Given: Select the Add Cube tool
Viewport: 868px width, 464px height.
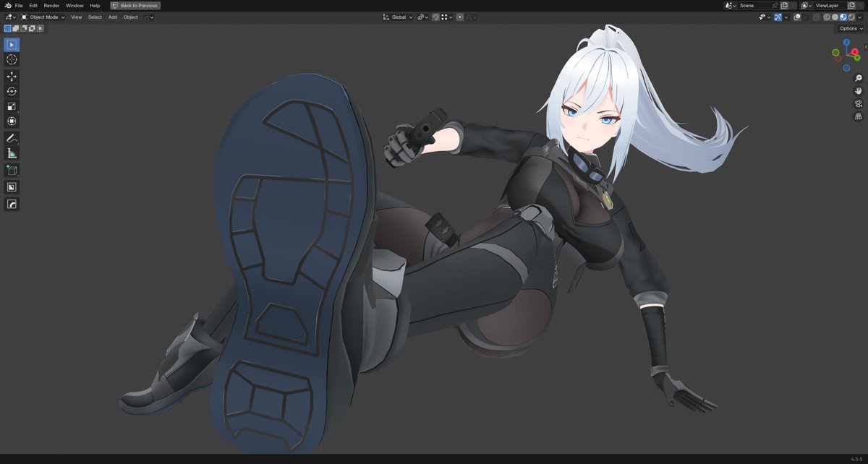Looking at the screenshot, I should pyautogui.click(x=12, y=171).
